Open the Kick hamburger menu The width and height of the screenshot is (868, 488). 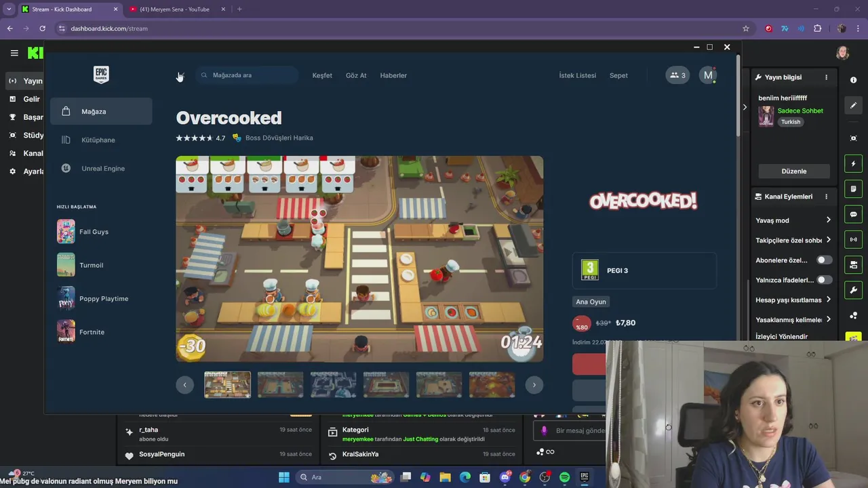pos(14,53)
